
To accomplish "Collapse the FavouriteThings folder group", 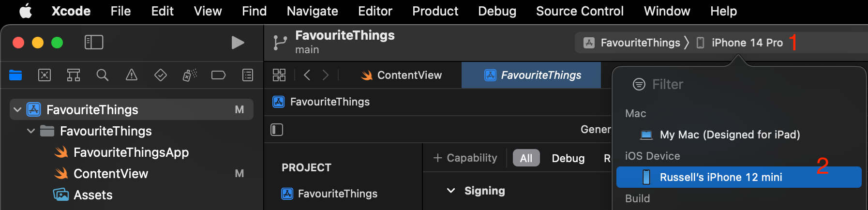I will coord(31,131).
